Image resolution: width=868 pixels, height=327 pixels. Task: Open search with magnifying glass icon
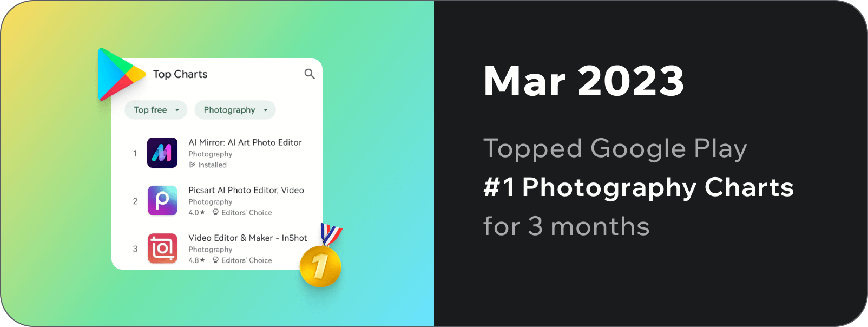click(310, 74)
